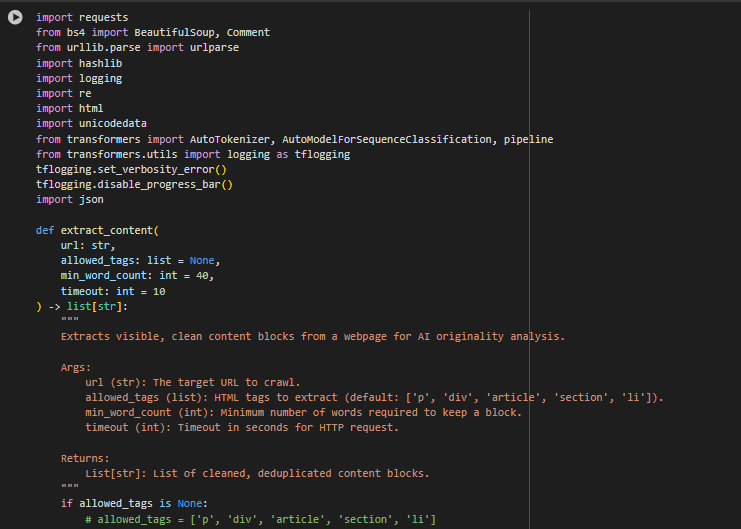Click 'Returns:' heading in docstring

[85, 459]
